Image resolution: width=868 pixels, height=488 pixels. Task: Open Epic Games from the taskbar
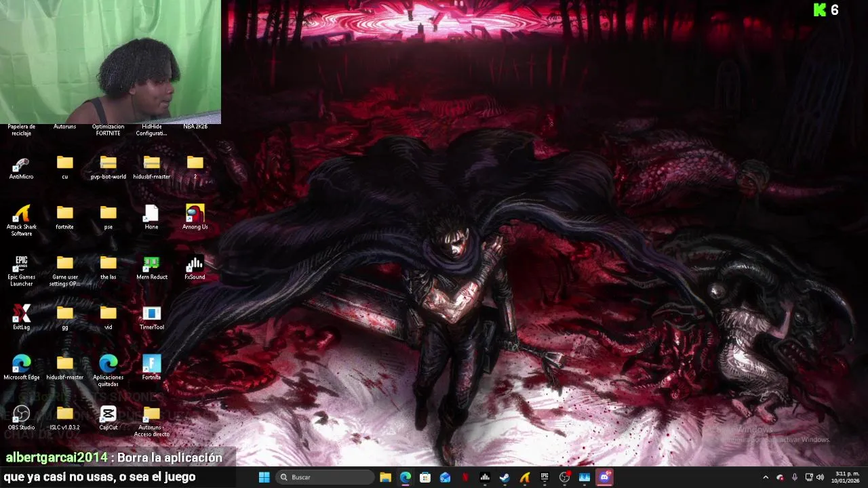pyautogui.click(x=545, y=477)
